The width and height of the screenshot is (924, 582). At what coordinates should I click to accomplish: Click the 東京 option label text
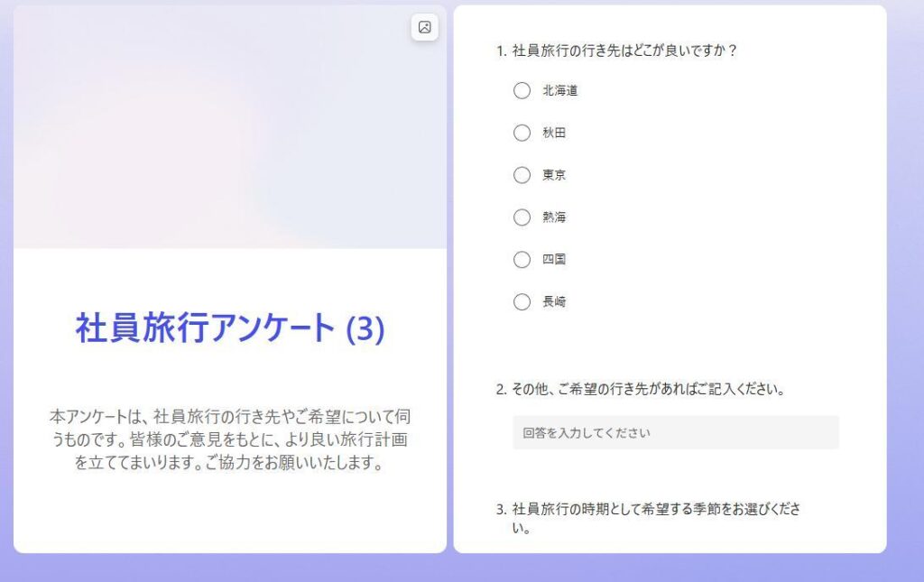coord(555,175)
